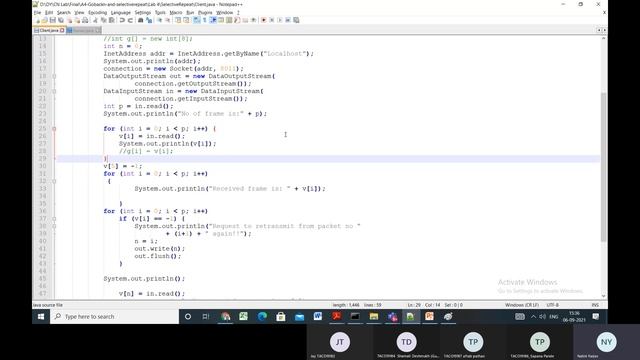Open the Search menu

tap(63, 13)
